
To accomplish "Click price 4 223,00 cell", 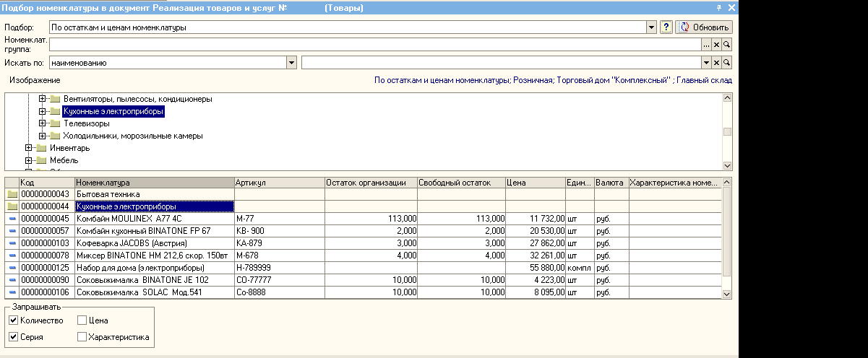I will coord(536,280).
